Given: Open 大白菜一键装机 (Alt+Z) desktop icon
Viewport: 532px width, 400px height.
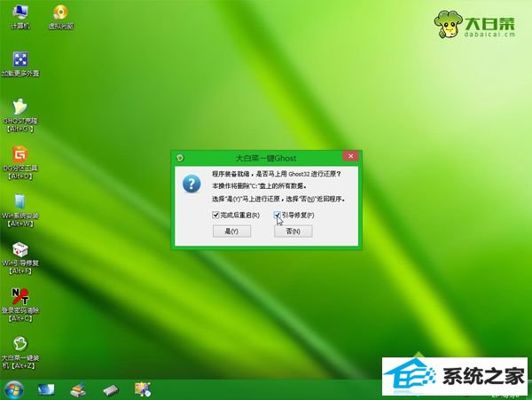Looking at the screenshot, I should pyautogui.click(x=20, y=353).
